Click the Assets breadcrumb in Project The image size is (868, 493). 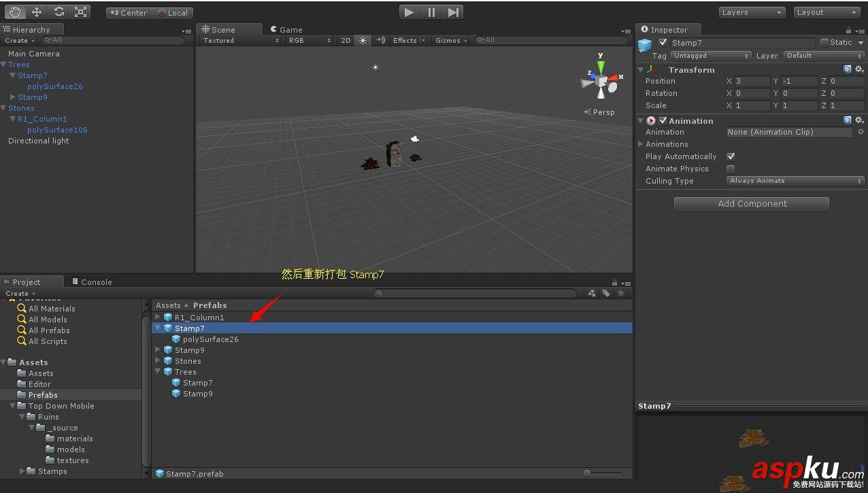[x=168, y=305]
